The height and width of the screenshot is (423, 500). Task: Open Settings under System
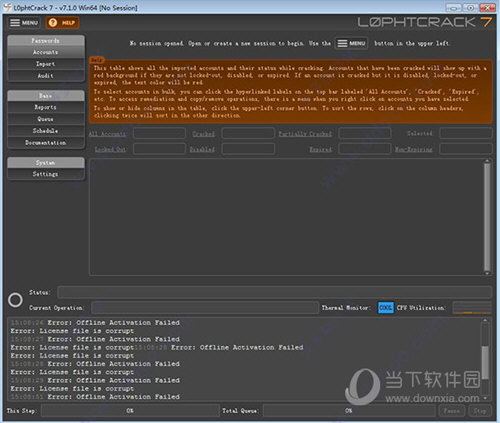[46, 174]
